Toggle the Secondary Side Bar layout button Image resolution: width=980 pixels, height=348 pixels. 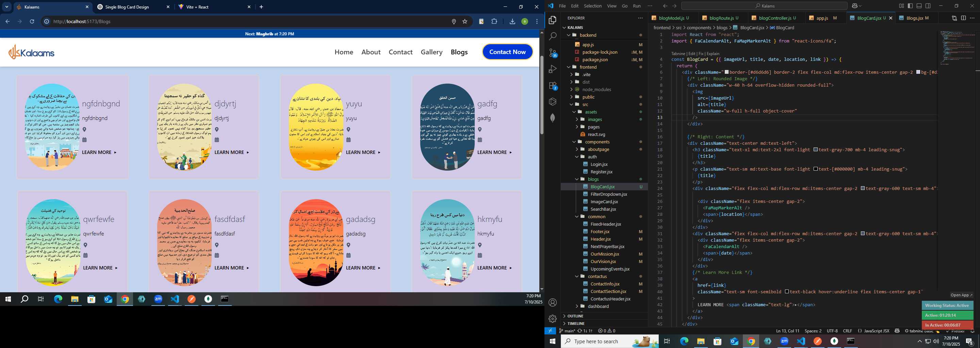click(928, 6)
